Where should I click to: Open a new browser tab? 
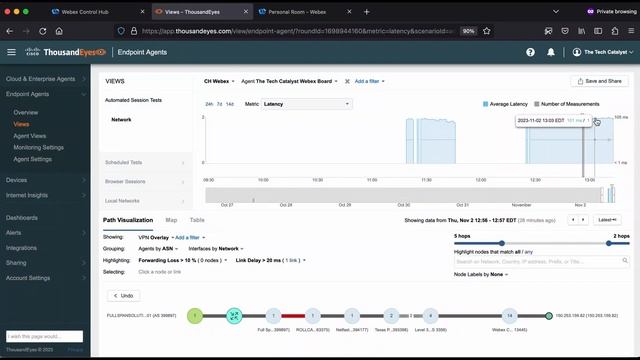(x=367, y=12)
